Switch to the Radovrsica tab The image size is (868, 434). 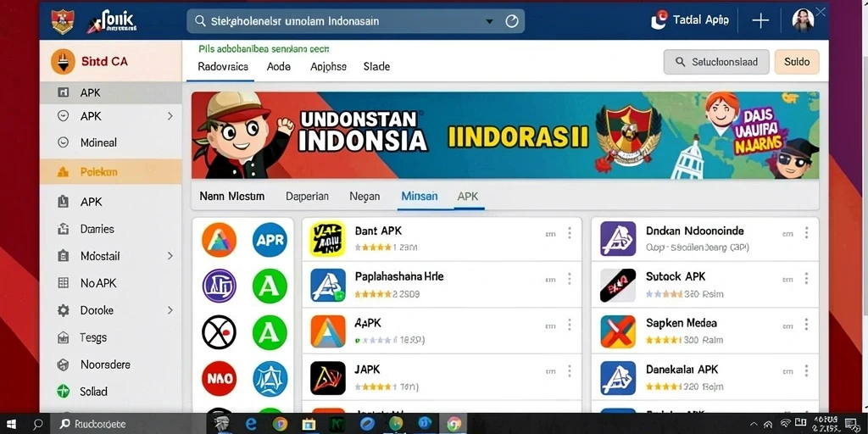223,66
